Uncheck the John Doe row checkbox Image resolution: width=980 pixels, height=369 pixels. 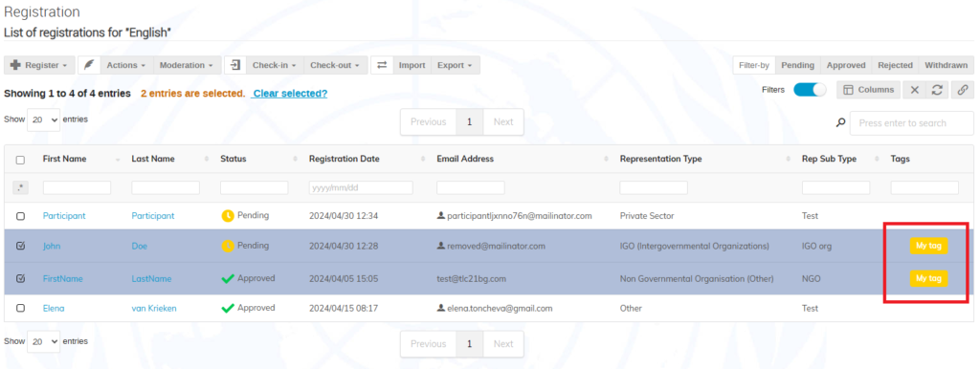21,246
